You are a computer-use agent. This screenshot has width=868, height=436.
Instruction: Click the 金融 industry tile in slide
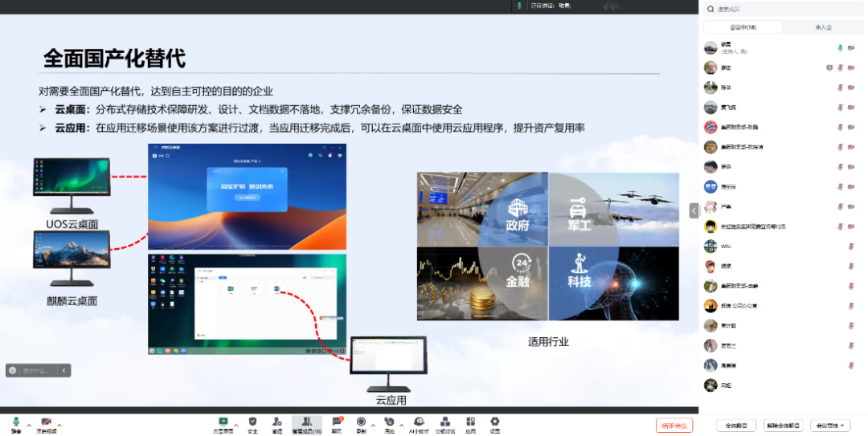[x=482, y=284]
